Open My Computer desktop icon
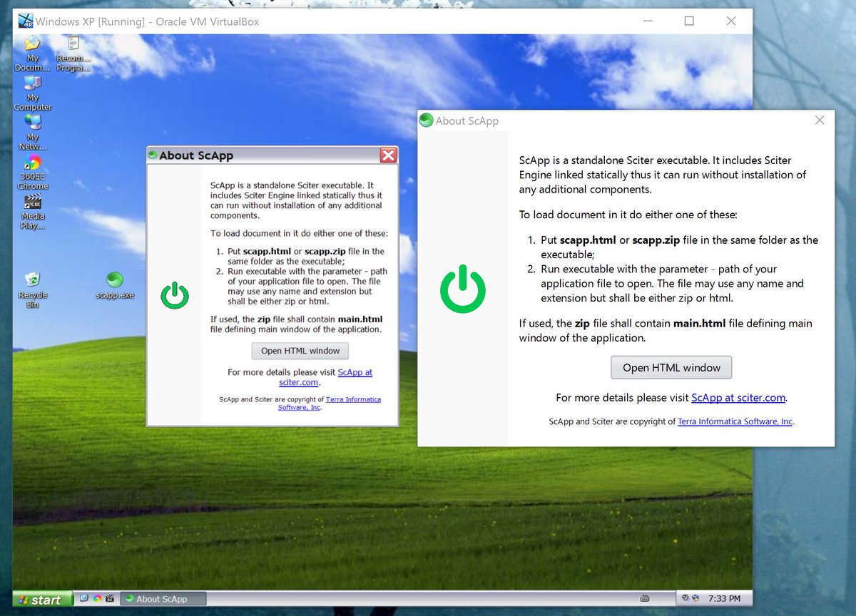The image size is (856, 616). point(33,93)
